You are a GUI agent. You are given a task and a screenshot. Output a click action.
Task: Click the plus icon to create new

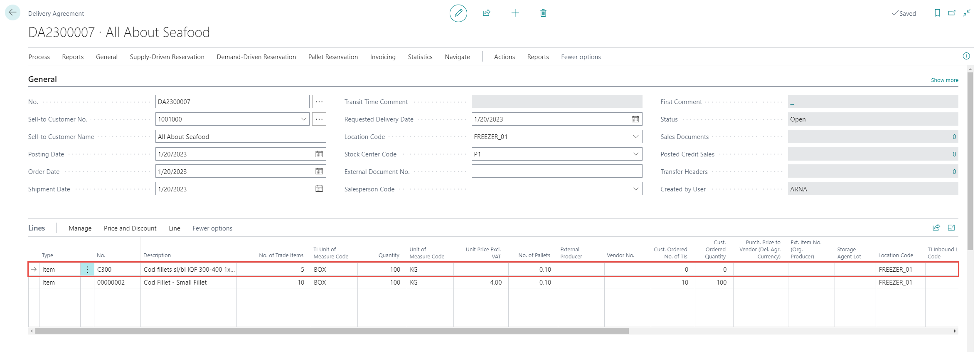click(x=515, y=13)
